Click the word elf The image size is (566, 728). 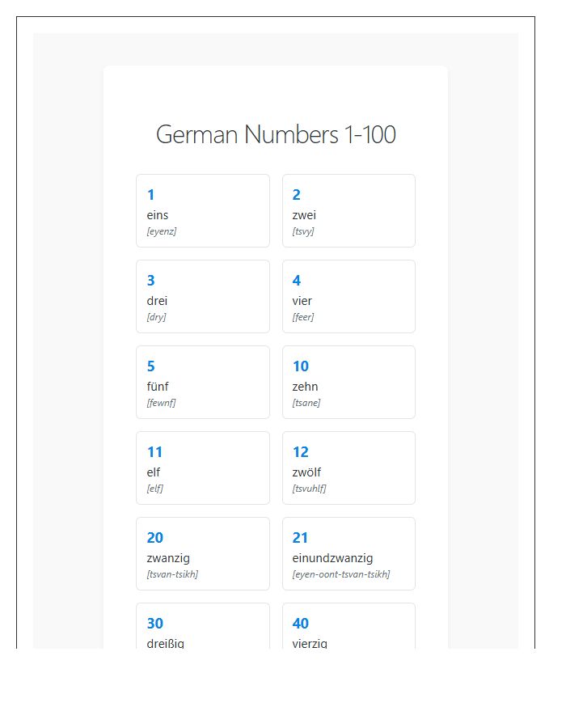click(153, 472)
